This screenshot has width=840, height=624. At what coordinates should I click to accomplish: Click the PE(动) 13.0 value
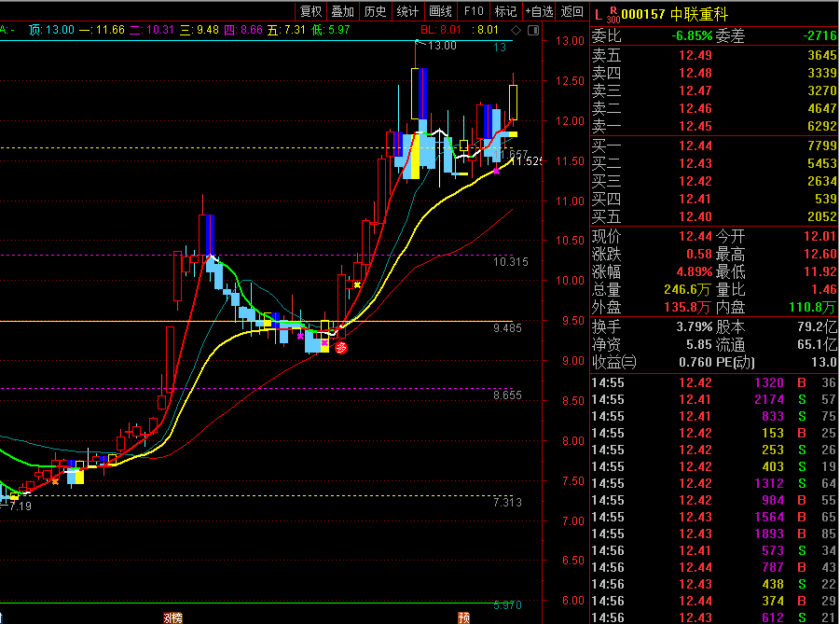tap(824, 363)
